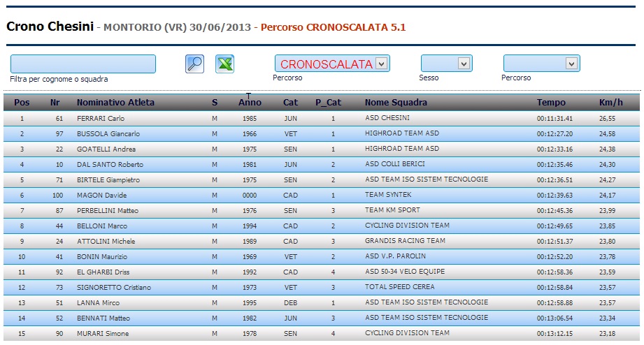Select athlete MAGON Davide
This screenshot has height=345, width=644.
[101, 196]
